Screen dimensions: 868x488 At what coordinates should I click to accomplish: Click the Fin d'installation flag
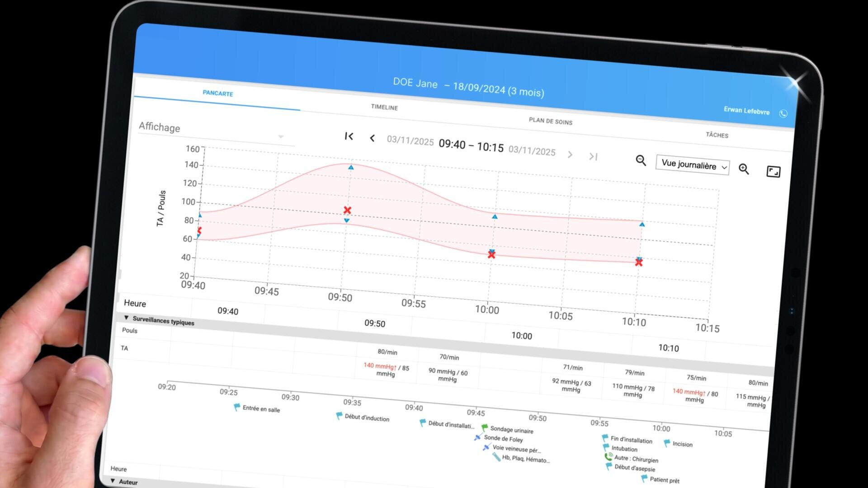click(x=605, y=438)
